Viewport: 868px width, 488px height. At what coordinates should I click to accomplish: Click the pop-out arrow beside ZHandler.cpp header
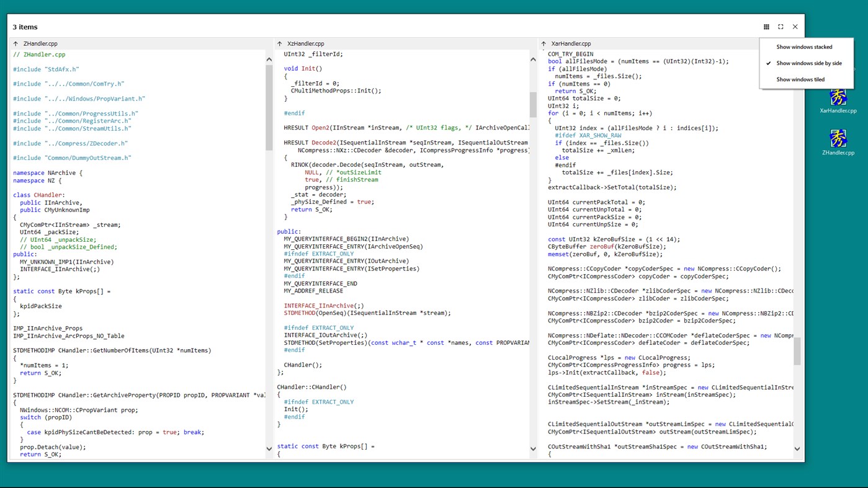pyautogui.click(x=17, y=43)
